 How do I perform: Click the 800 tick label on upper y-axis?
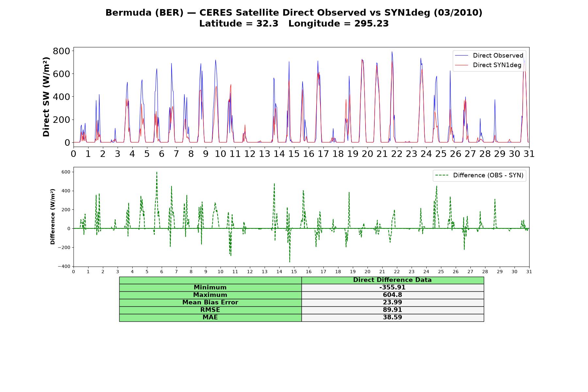click(61, 51)
